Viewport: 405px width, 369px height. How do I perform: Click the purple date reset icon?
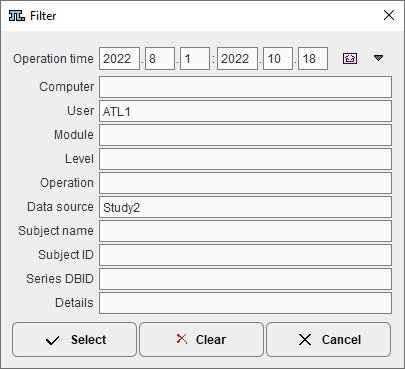click(350, 59)
